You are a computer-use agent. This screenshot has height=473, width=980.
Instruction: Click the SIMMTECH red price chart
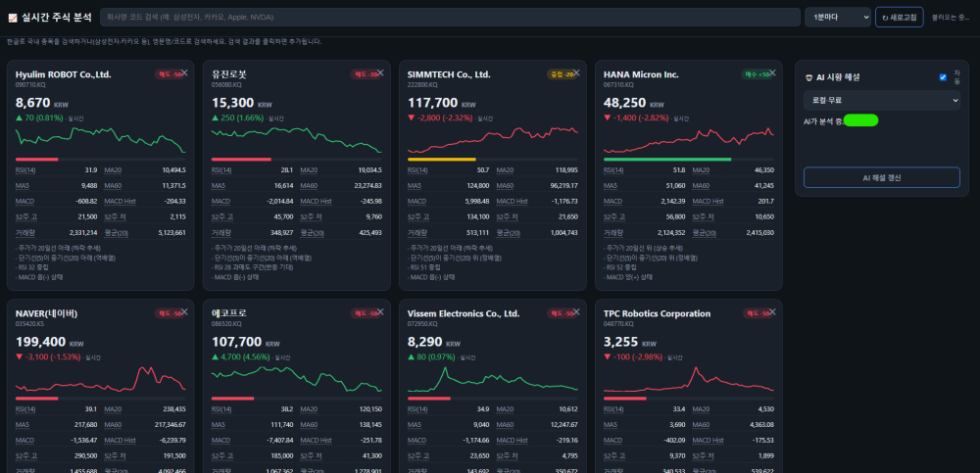(493, 140)
